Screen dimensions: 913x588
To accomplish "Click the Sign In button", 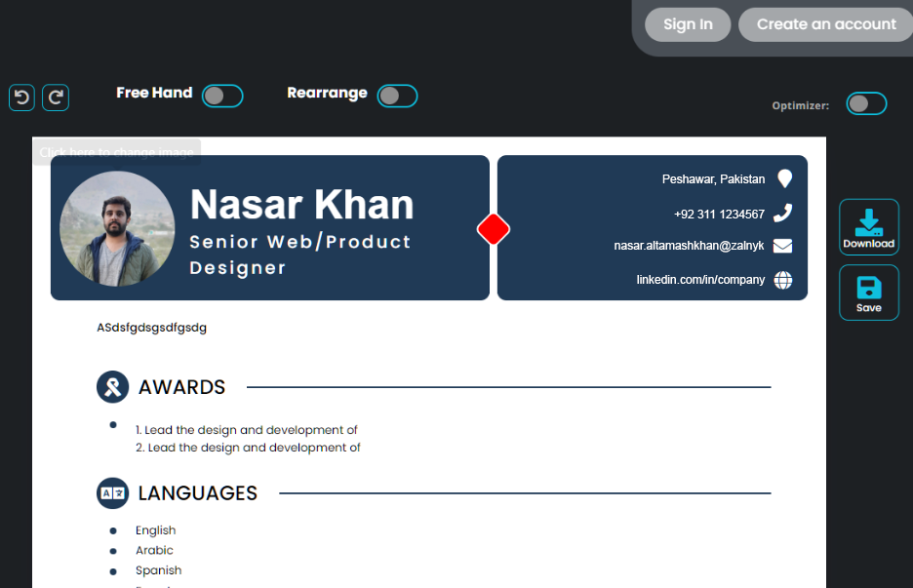I will tap(688, 24).
